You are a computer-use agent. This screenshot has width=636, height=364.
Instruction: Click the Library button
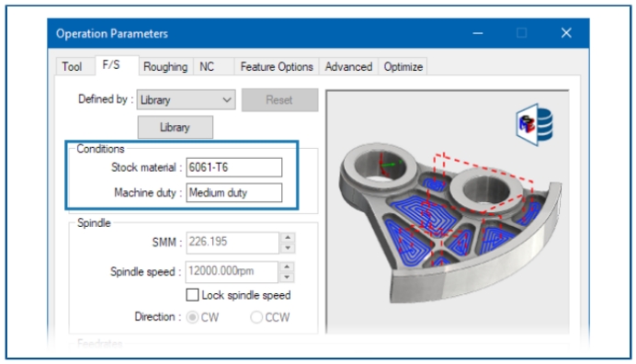click(176, 128)
